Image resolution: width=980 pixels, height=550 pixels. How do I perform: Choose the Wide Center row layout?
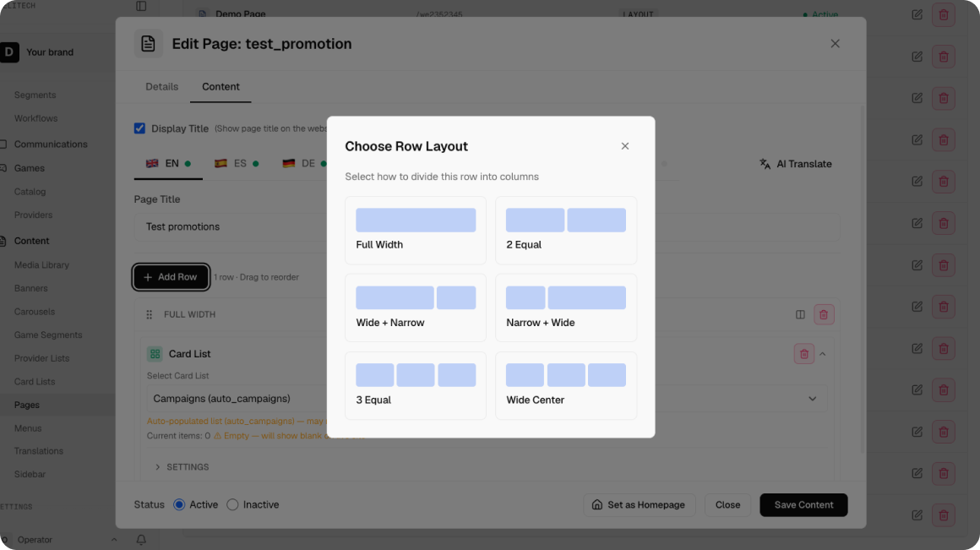point(566,385)
